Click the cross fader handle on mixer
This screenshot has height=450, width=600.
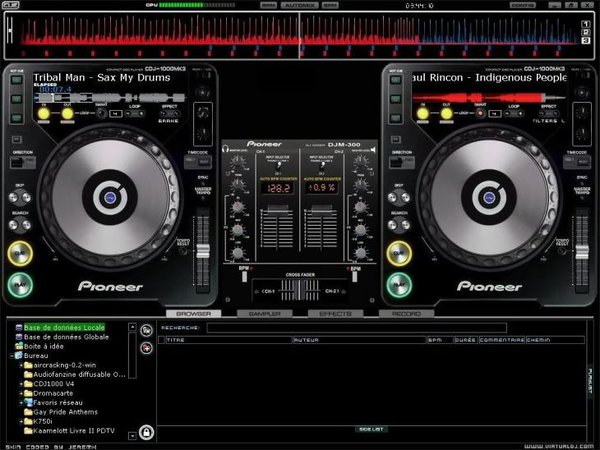coord(300,290)
